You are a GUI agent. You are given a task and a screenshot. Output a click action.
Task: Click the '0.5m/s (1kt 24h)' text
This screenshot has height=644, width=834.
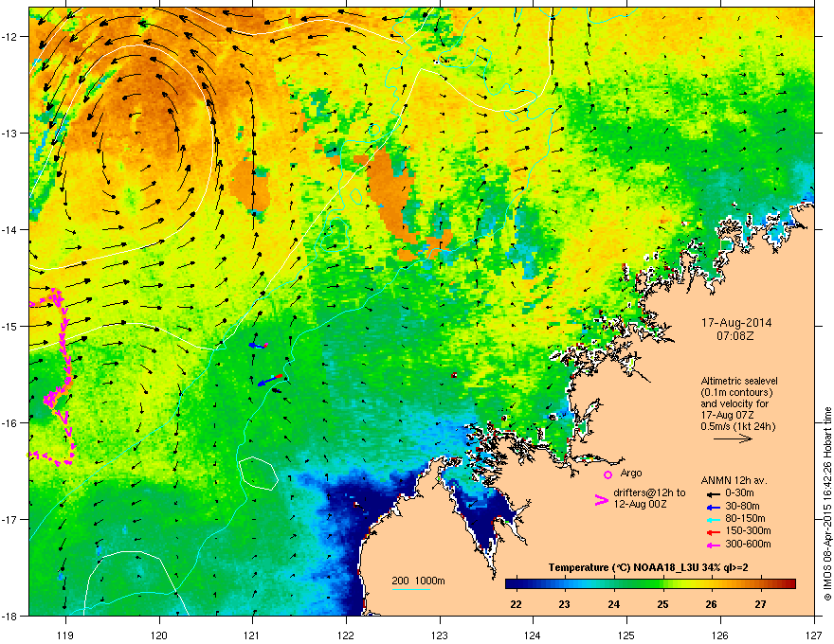tap(737, 426)
